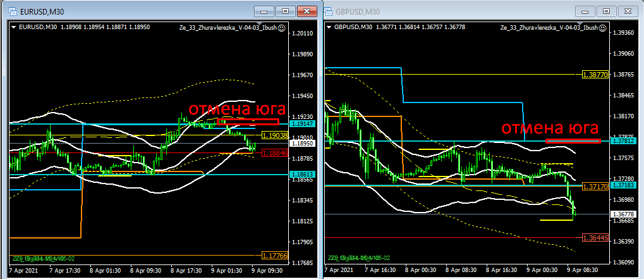The image size is (644, 279).
Task: Click the 1.38770 price level label
Action: click(x=595, y=75)
